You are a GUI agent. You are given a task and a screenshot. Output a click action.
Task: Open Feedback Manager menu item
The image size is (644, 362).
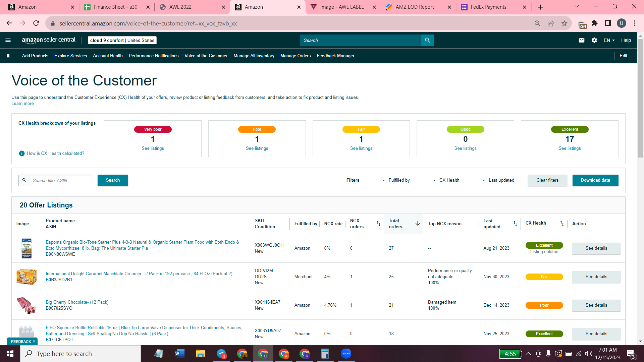pyautogui.click(x=335, y=56)
